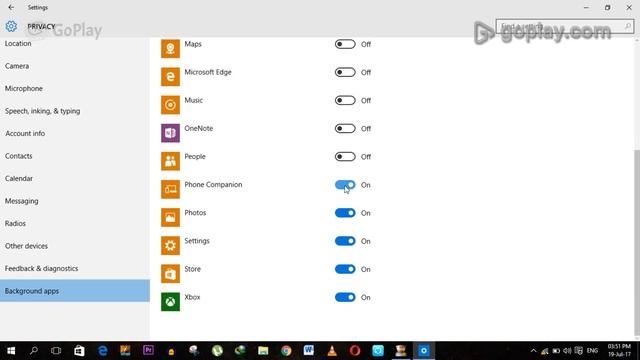Click the Settings app icon in list
The height and width of the screenshot is (360, 640).
(x=170, y=246)
